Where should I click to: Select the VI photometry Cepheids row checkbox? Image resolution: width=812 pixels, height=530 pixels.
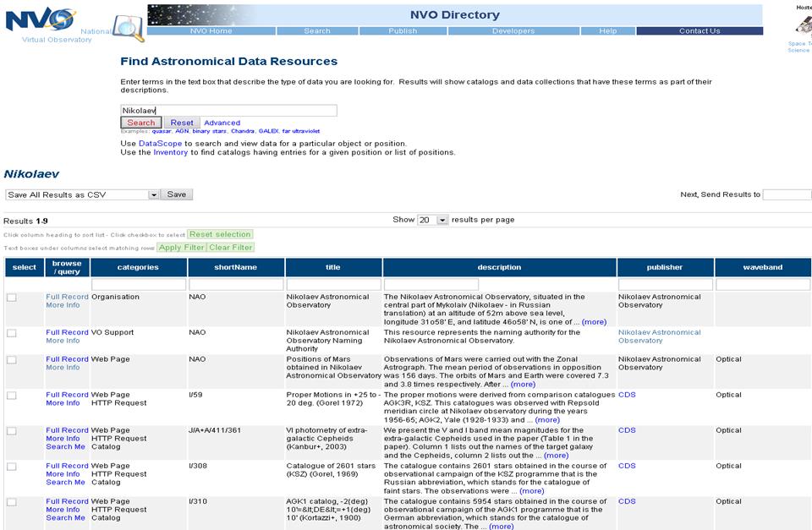click(11, 431)
